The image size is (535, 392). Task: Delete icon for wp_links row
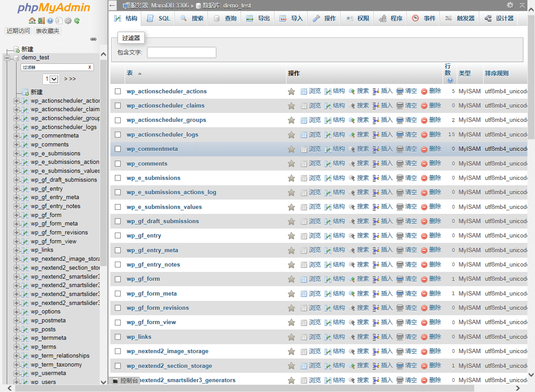[424, 337]
